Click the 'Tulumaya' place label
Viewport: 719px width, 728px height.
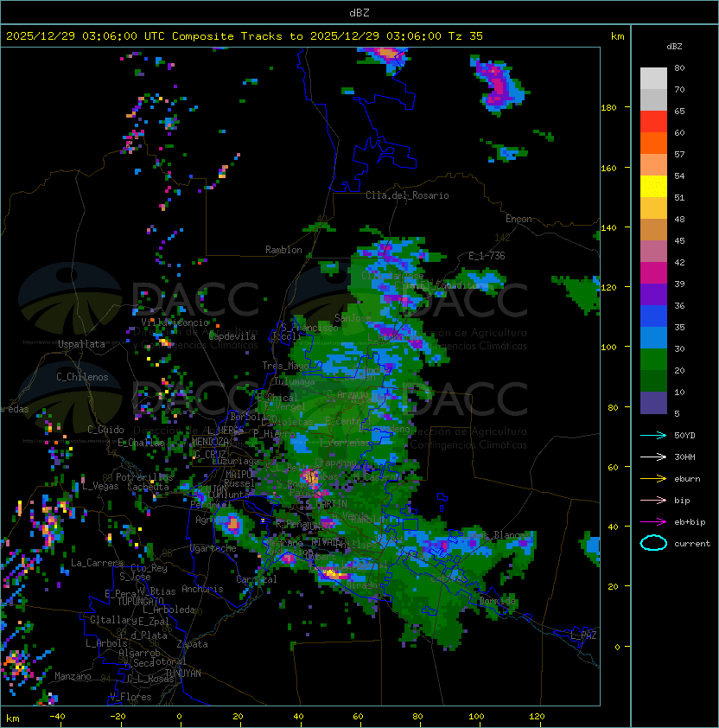(295, 381)
